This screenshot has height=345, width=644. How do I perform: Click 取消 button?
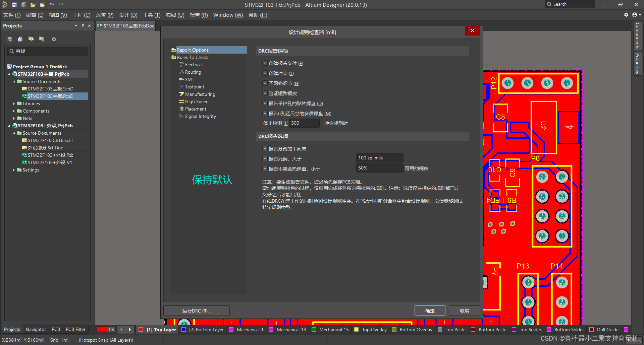pos(465,311)
